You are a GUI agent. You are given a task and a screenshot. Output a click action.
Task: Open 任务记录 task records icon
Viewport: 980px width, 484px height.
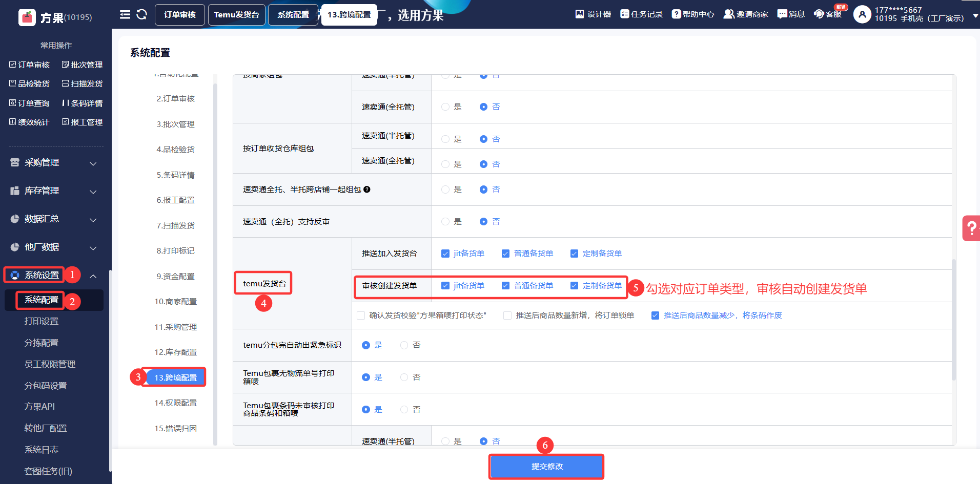click(624, 14)
